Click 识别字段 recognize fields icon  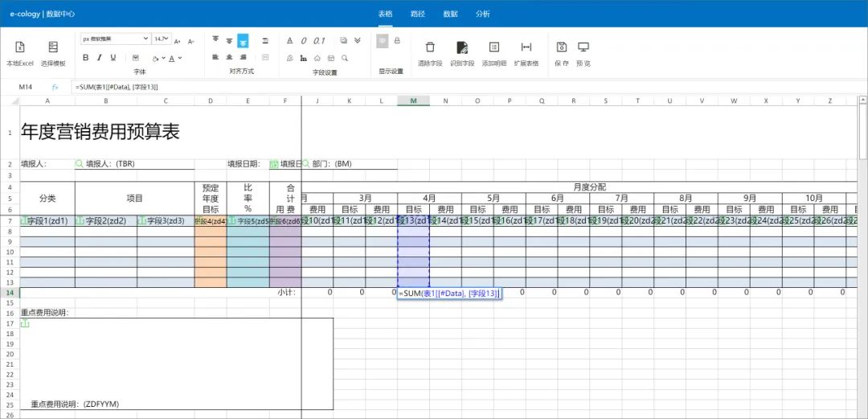point(462,47)
